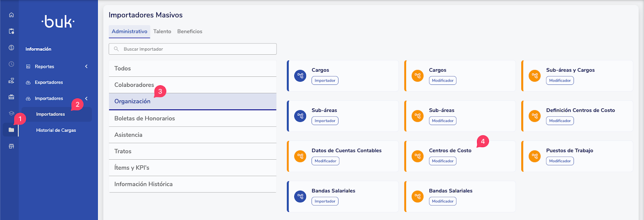Click the hand-with-heart benefits sidebar icon

point(11,80)
